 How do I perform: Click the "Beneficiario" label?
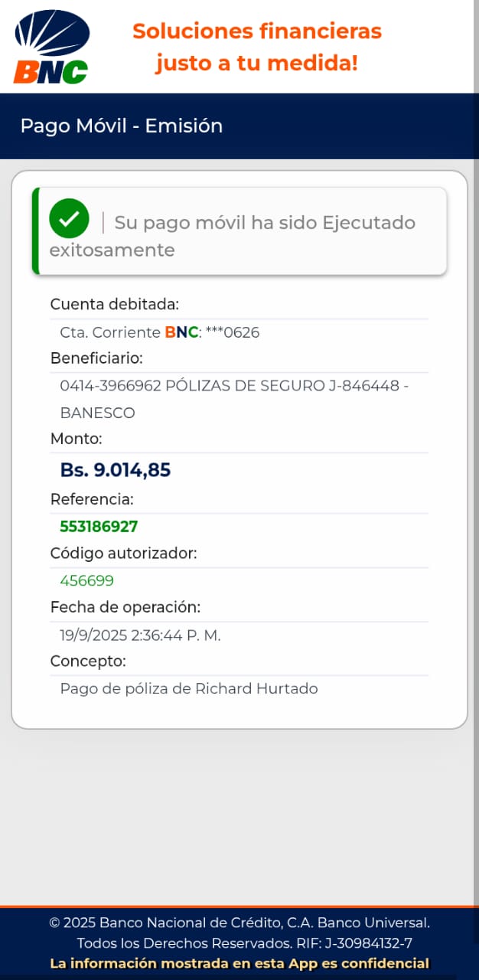click(96, 358)
